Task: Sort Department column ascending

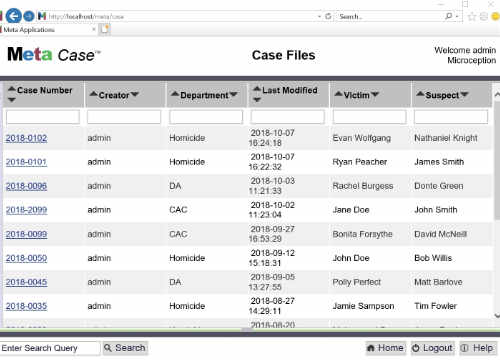Action: (x=175, y=94)
